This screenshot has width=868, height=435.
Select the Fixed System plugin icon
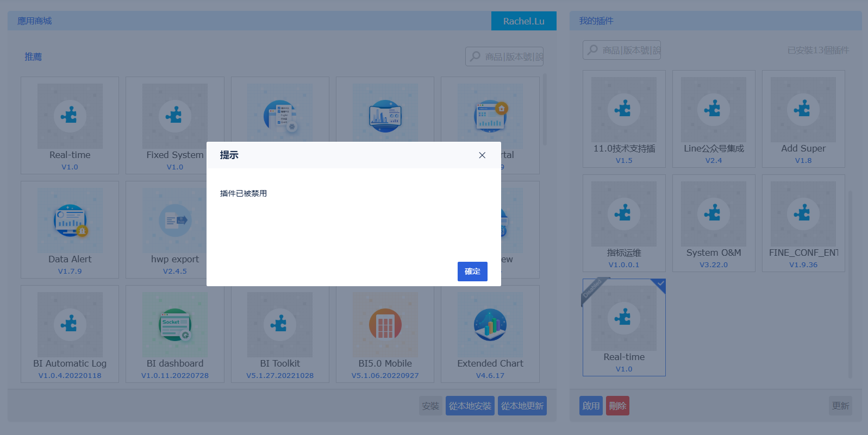coord(175,116)
